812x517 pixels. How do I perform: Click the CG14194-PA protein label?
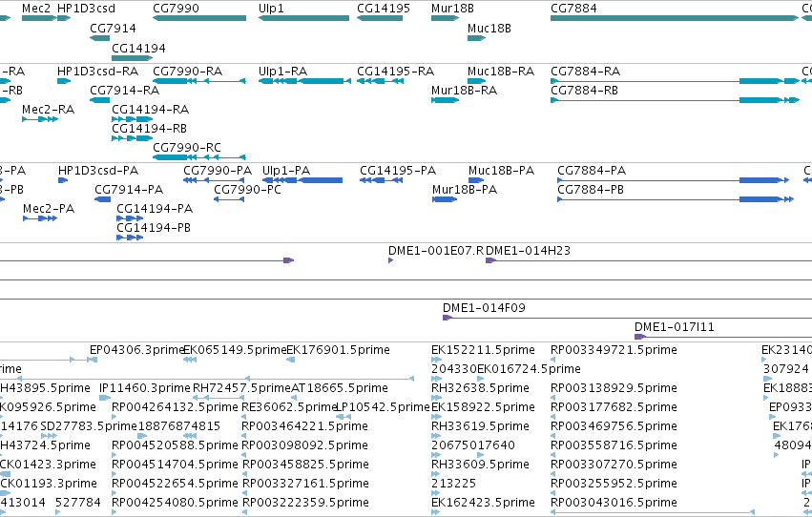[155, 209]
